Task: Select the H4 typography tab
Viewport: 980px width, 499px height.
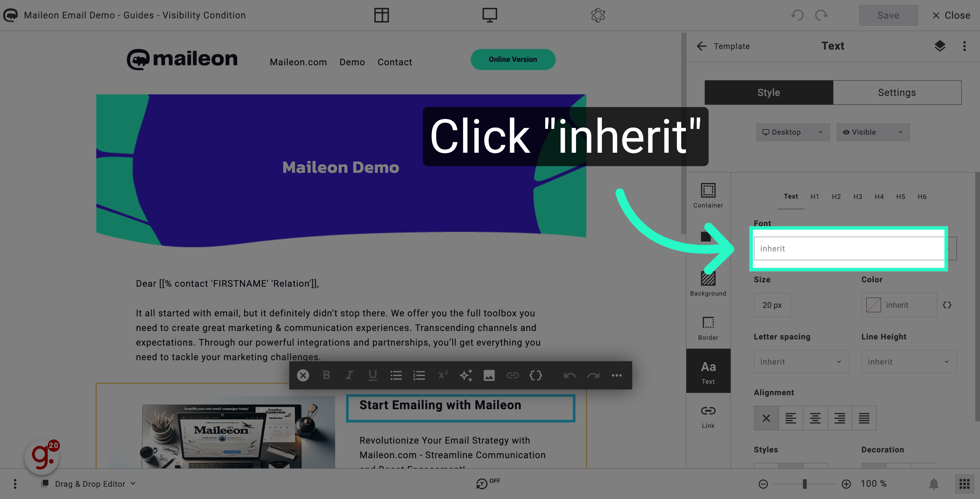Action: (879, 197)
